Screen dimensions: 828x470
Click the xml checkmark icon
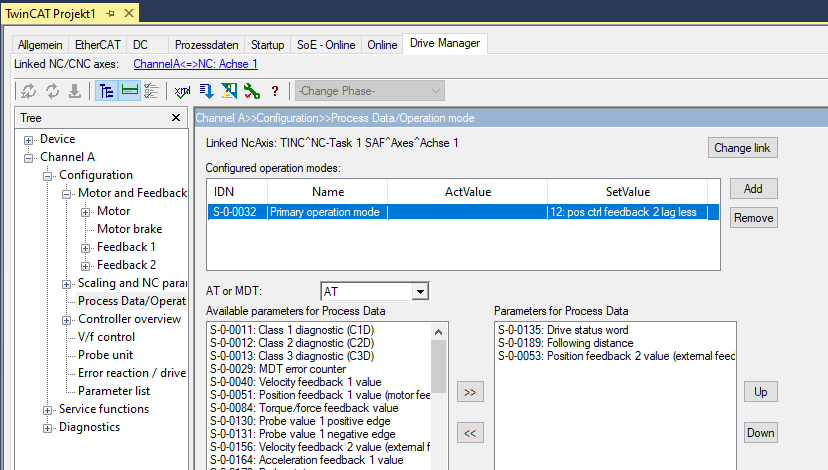[x=182, y=91]
